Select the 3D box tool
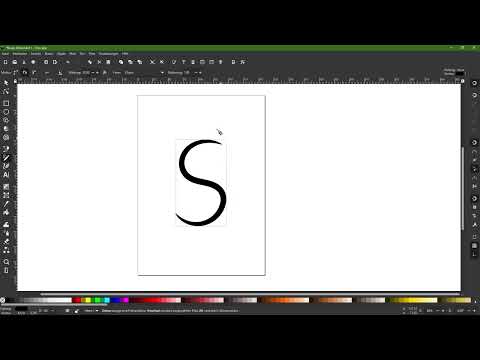The height and width of the screenshot is (360, 480). coord(6,129)
